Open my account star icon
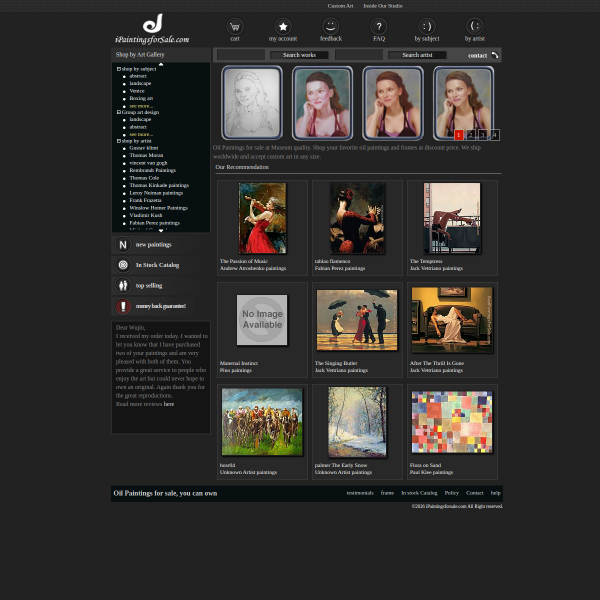Viewport: 600px width, 600px height. 283,27
